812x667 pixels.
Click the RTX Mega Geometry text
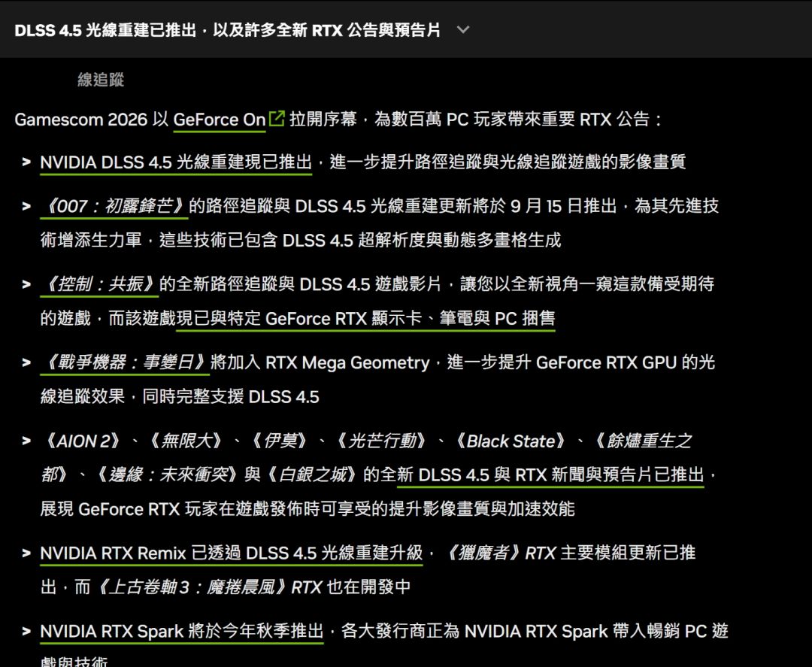pos(347,362)
